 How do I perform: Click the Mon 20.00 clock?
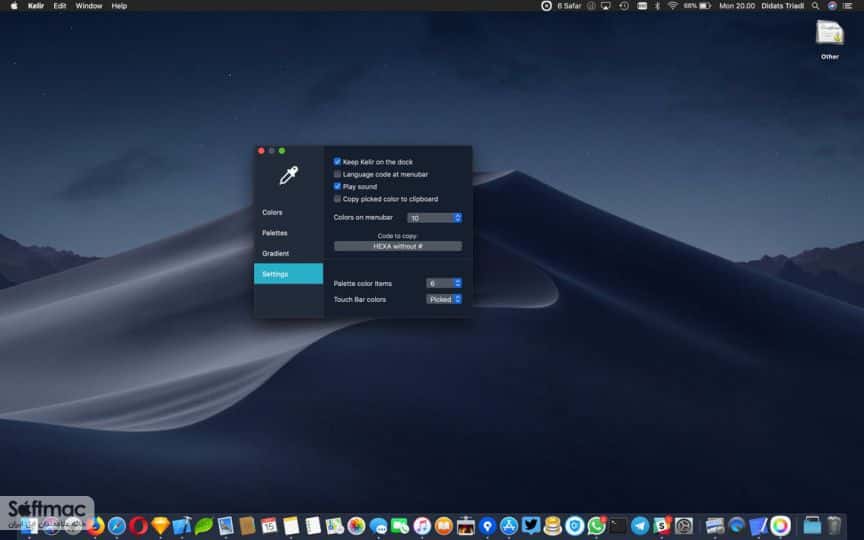point(737,6)
